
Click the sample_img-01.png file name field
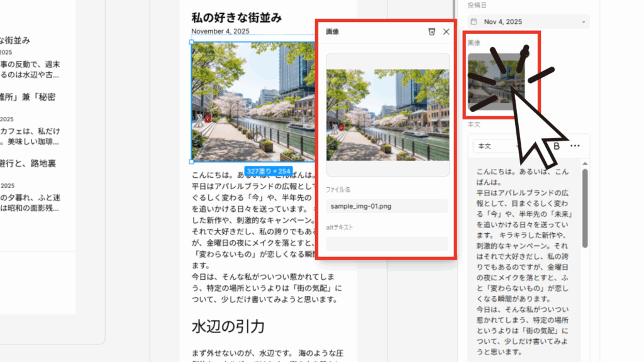tap(387, 206)
